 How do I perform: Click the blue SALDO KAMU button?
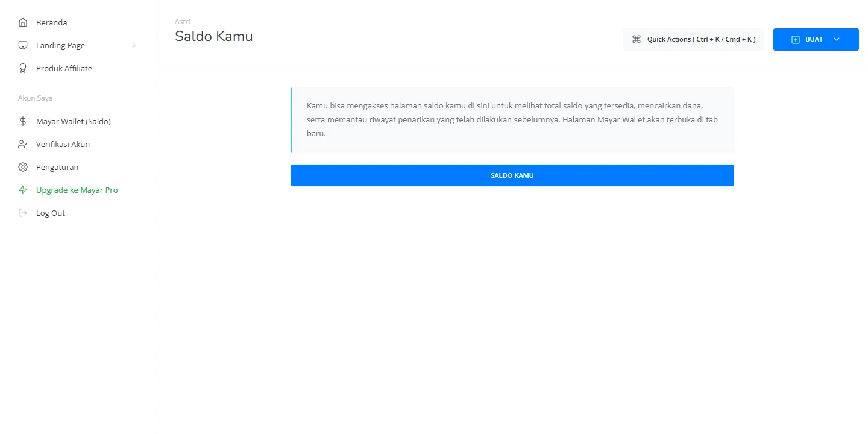click(x=512, y=175)
